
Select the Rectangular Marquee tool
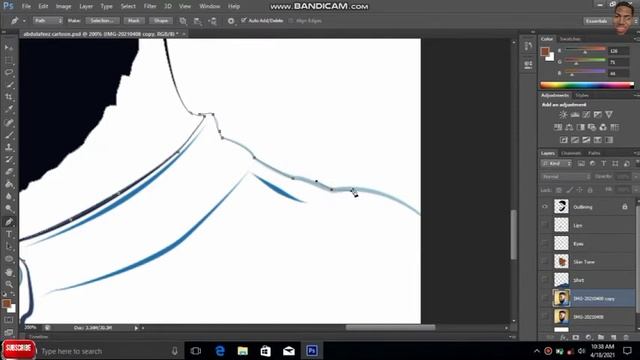pyautogui.click(x=9, y=60)
